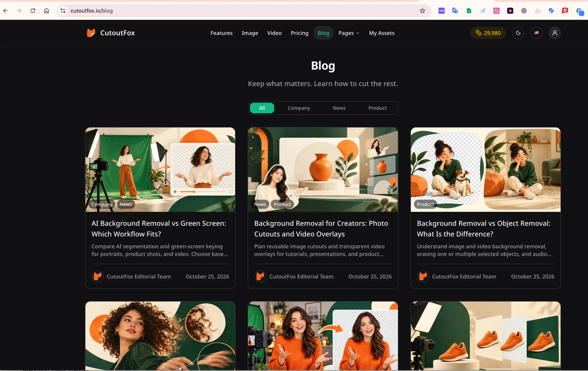The width and height of the screenshot is (588, 371).
Task: Open My Assets in the navbar
Action: click(382, 33)
